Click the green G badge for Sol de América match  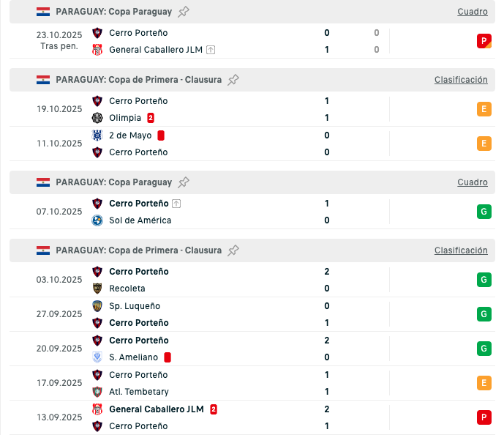click(484, 212)
